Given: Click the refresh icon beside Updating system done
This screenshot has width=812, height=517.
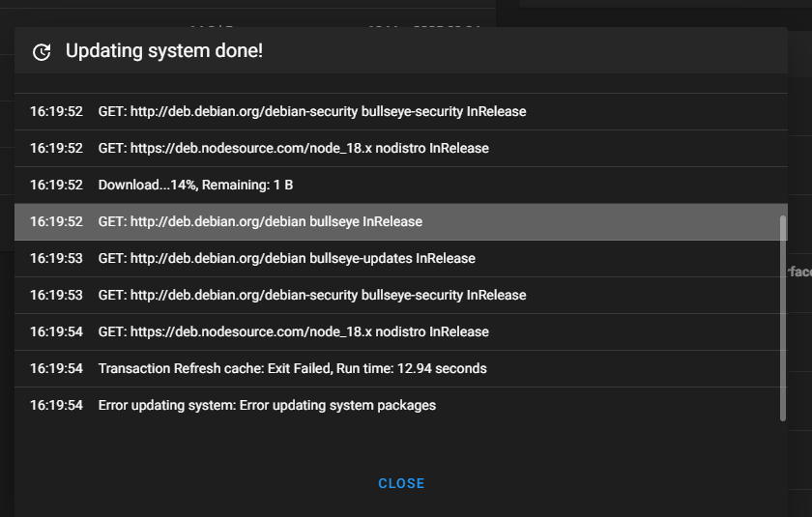Looking at the screenshot, I should pyautogui.click(x=42, y=52).
